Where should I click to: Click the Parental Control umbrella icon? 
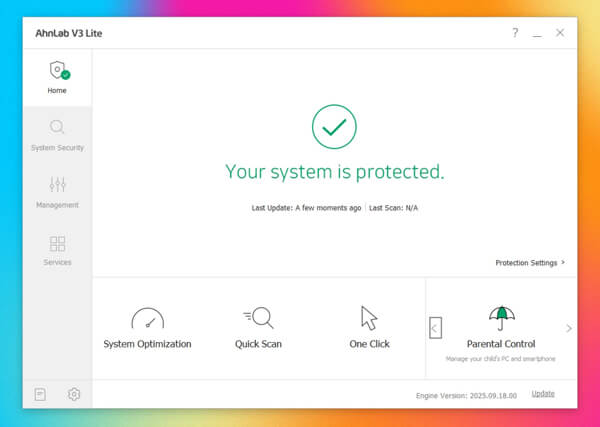click(x=502, y=318)
